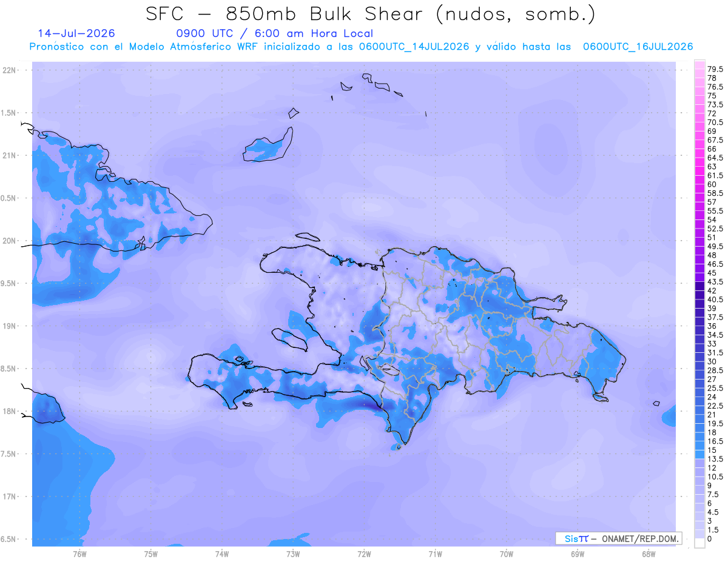Select the date label "14-Jul-2026"
This screenshot has width=728, height=562.
click(76, 33)
